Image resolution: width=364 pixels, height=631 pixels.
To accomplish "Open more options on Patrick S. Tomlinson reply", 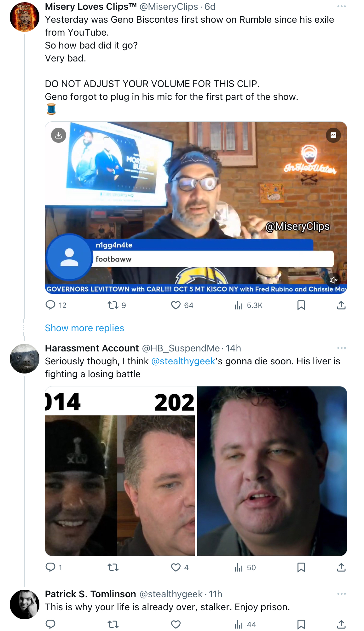I will 341,594.
